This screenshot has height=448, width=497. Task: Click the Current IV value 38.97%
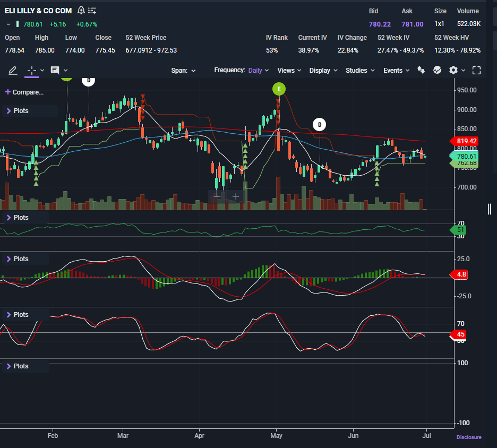point(309,50)
